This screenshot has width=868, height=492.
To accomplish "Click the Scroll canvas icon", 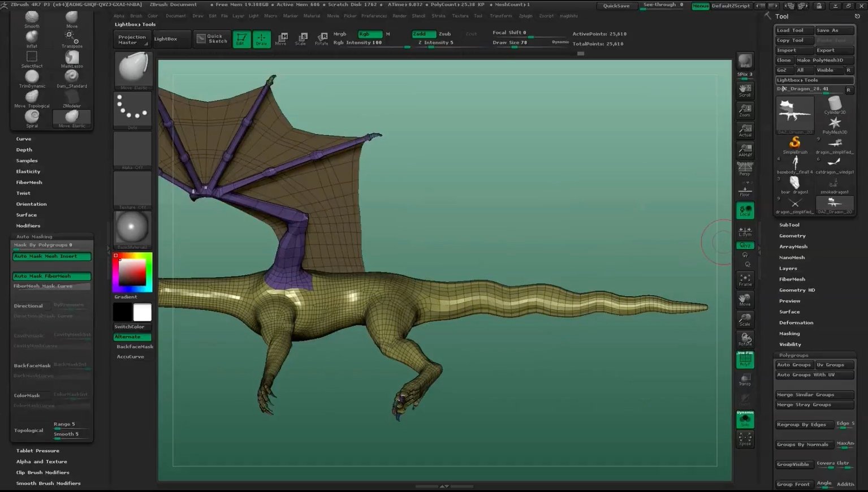I will point(745,90).
